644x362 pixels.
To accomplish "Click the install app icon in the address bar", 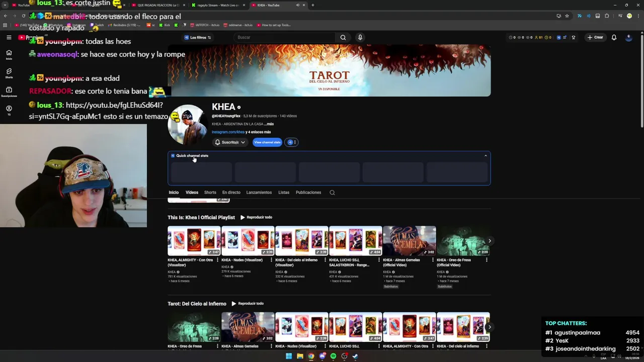I will (x=558, y=16).
